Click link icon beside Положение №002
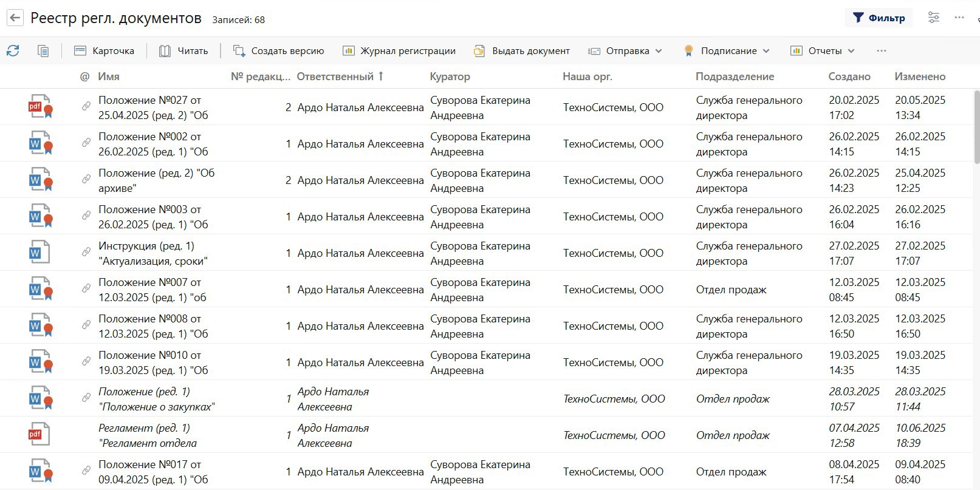Screen dimensions: 980x490 (86, 143)
